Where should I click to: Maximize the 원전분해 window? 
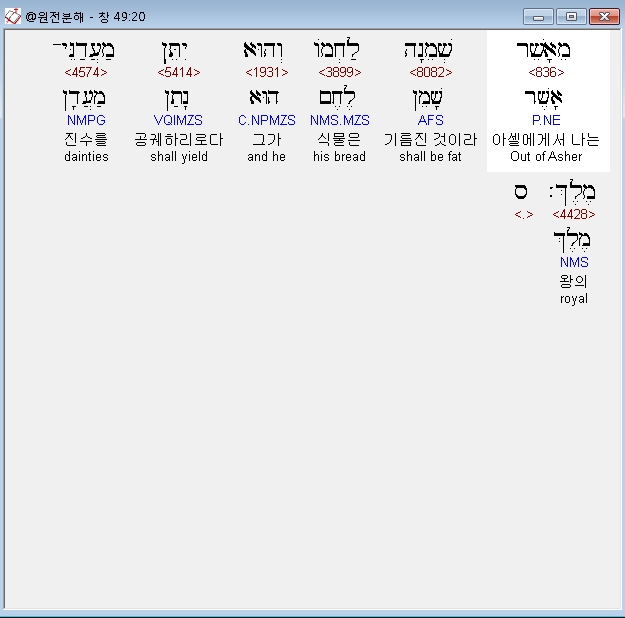pyautogui.click(x=571, y=17)
